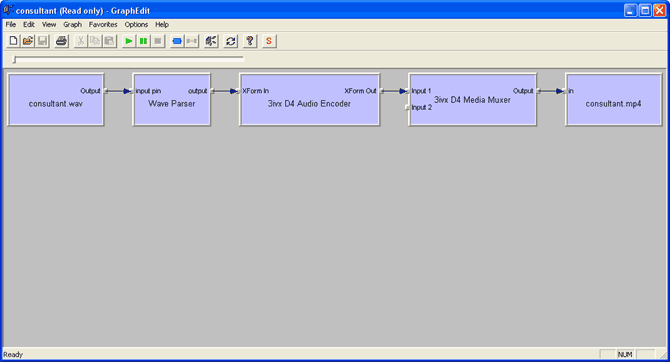Click the New graph toolbar icon
670x362 pixels.
(x=13, y=41)
